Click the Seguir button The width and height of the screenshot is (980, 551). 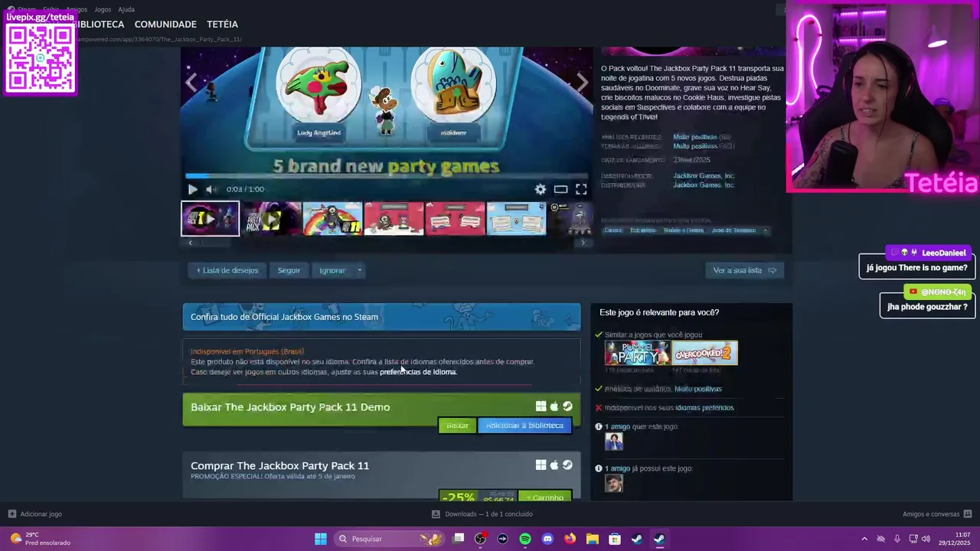pyautogui.click(x=289, y=270)
